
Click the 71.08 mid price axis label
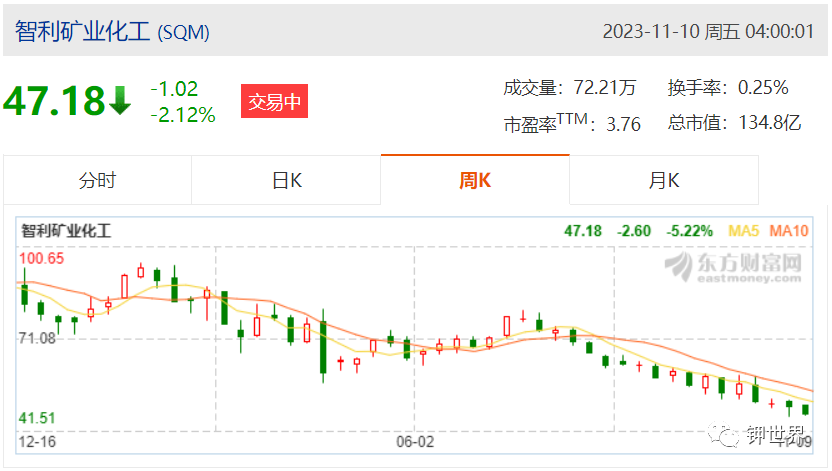point(37,338)
